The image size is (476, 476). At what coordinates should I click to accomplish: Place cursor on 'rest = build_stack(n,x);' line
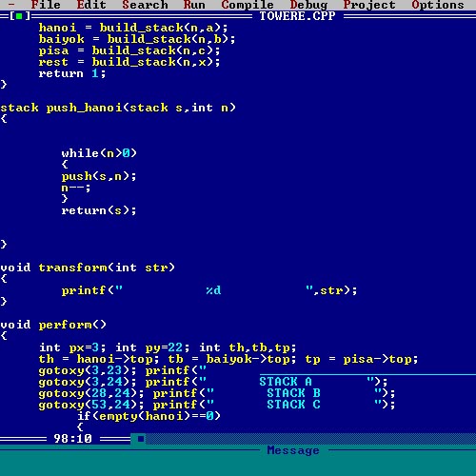[x=129, y=62]
